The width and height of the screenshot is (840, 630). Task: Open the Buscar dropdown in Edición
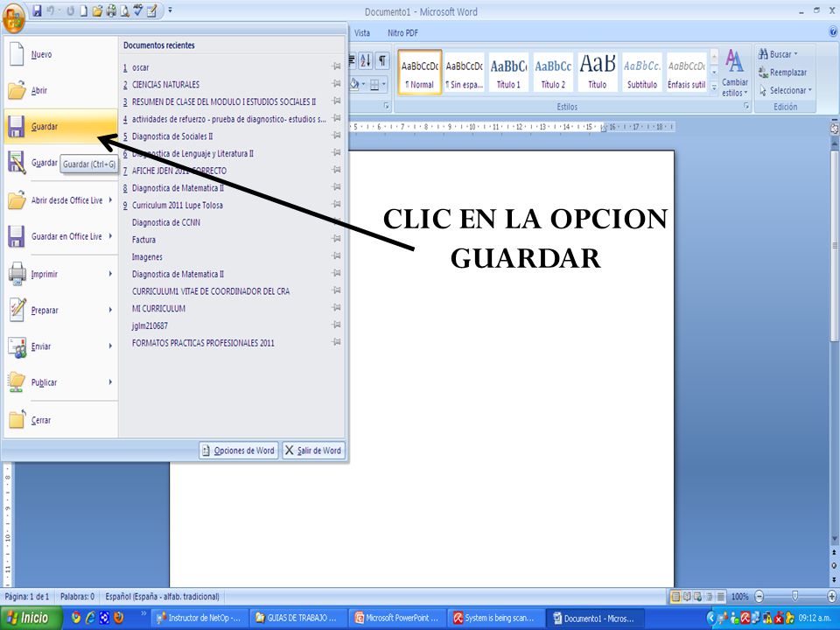(x=779, y=54)
